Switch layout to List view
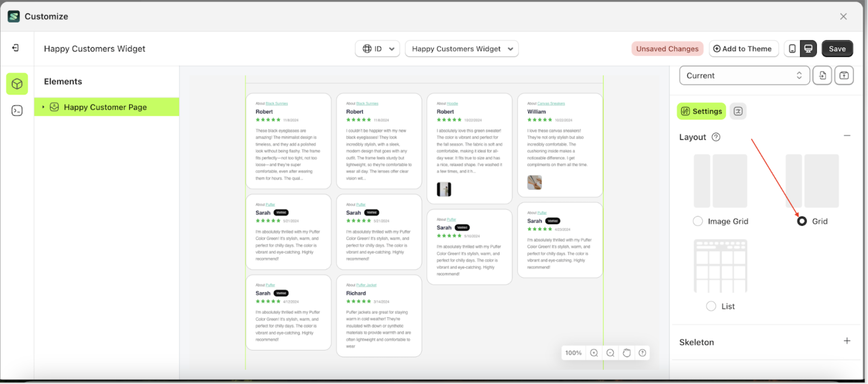868x384 pixels. pos(711,306)
